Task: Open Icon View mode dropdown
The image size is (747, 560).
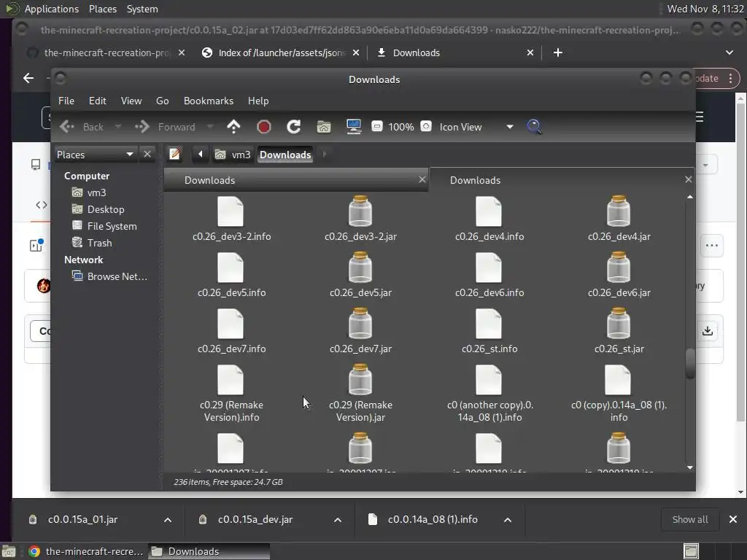Action: click(476, 127)
